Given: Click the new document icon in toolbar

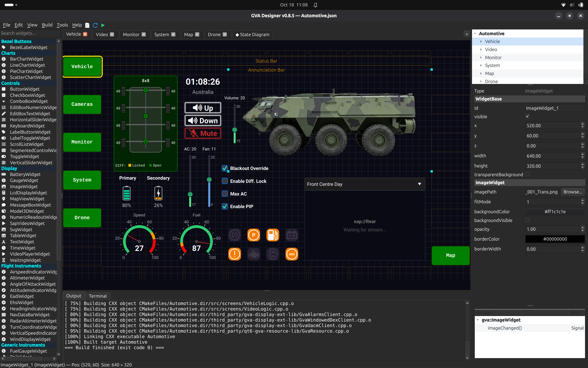Looking at the screenshot, I should tap(87, 25).
